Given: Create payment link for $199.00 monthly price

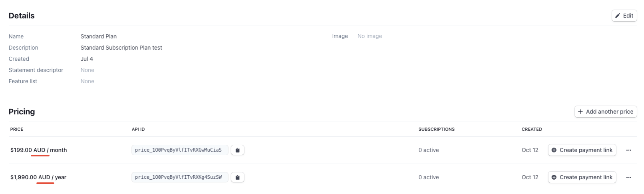Looking at the screenshot, I should point(582,150).
